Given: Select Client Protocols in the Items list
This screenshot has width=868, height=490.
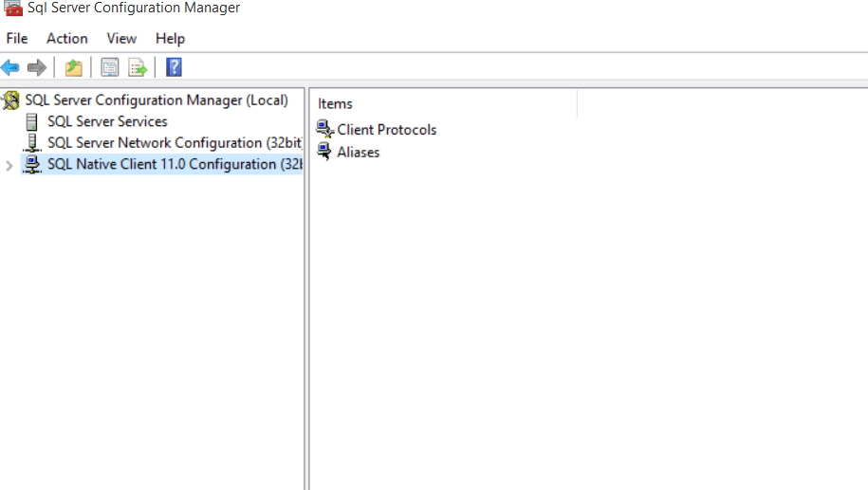Looking at the screenshot, I should (x=387, y=130).
